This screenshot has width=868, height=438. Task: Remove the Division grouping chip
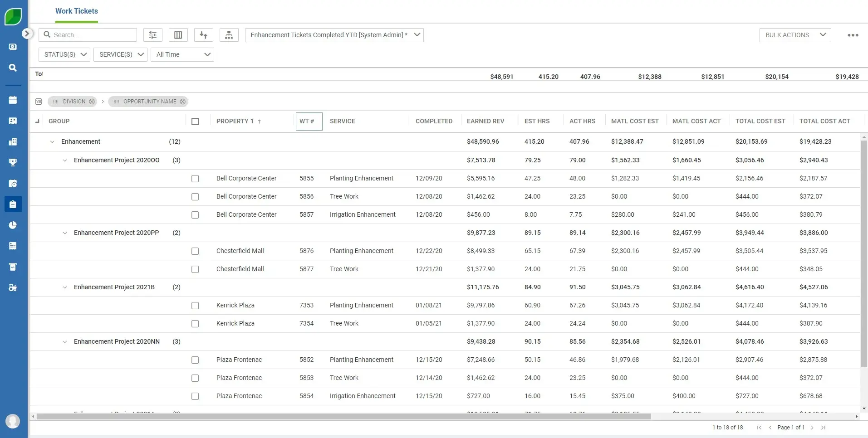(x=92, y=102)
